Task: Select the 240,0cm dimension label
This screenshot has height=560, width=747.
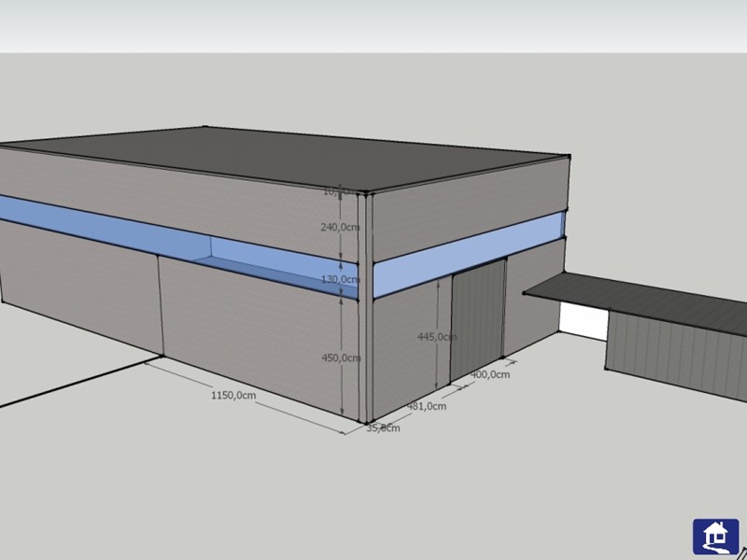Action: 340,227
